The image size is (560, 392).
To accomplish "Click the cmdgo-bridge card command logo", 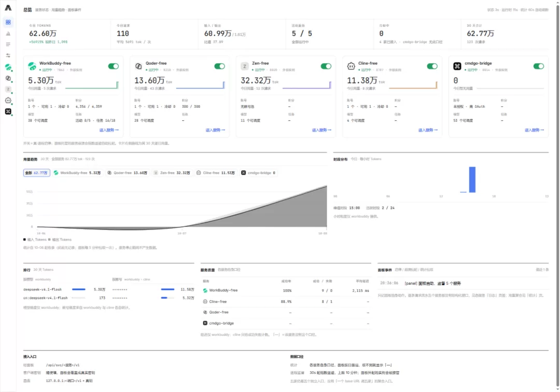I will [457, 66].
